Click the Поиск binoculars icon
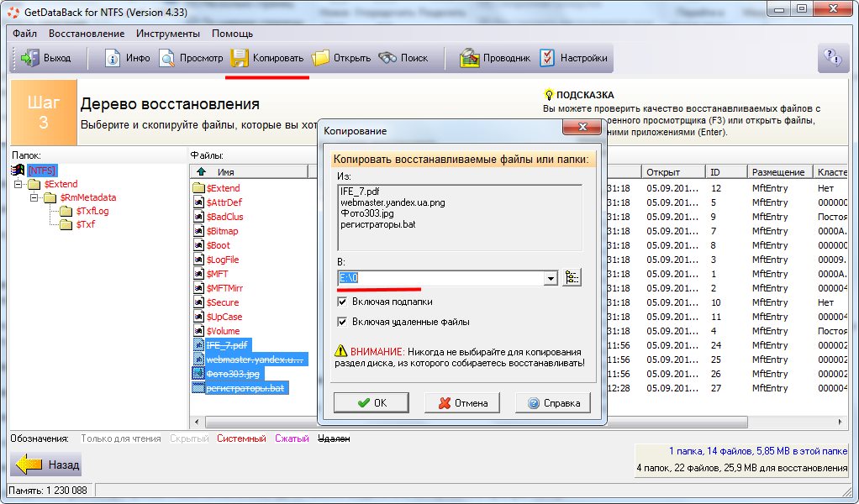Viewport: 859px width, 504px height. pyautogui.click(x=387, y=57)
